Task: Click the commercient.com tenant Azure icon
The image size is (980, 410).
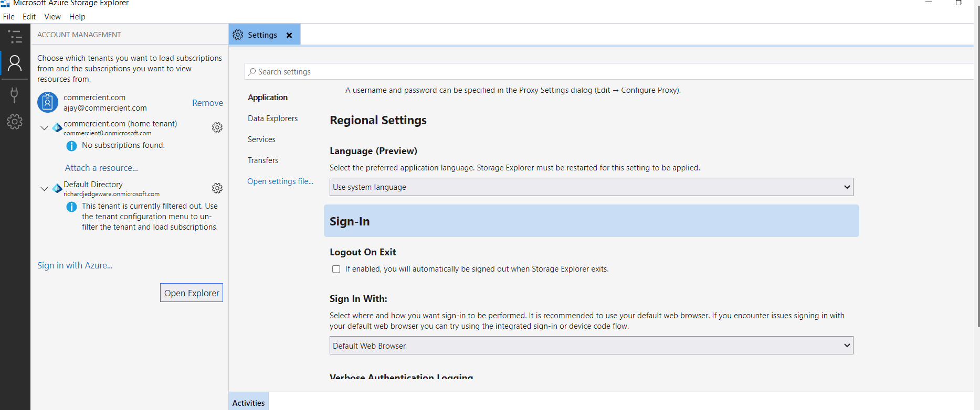Action: [57, 127]
